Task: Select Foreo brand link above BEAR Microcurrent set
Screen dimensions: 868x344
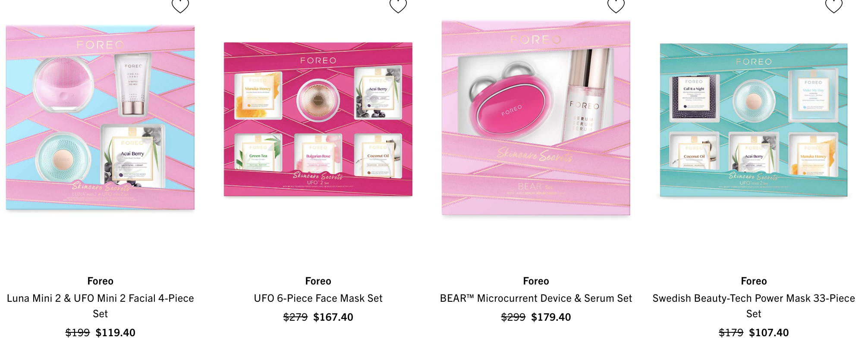Action: tap(536, 281)
